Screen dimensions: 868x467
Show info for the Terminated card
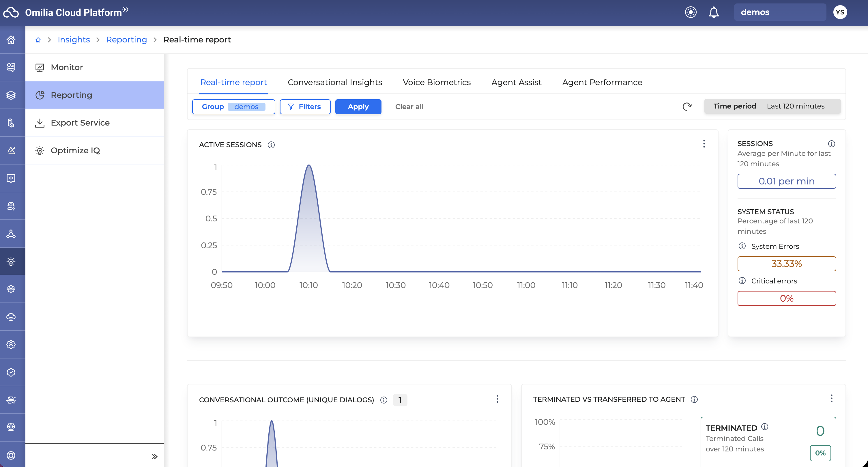click(x=765, y=427)
